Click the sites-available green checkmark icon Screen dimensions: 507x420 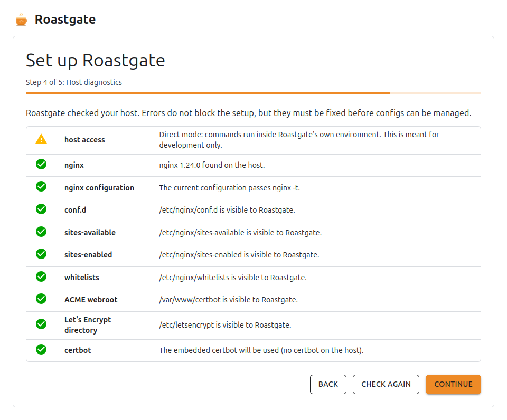click(41, 232)
